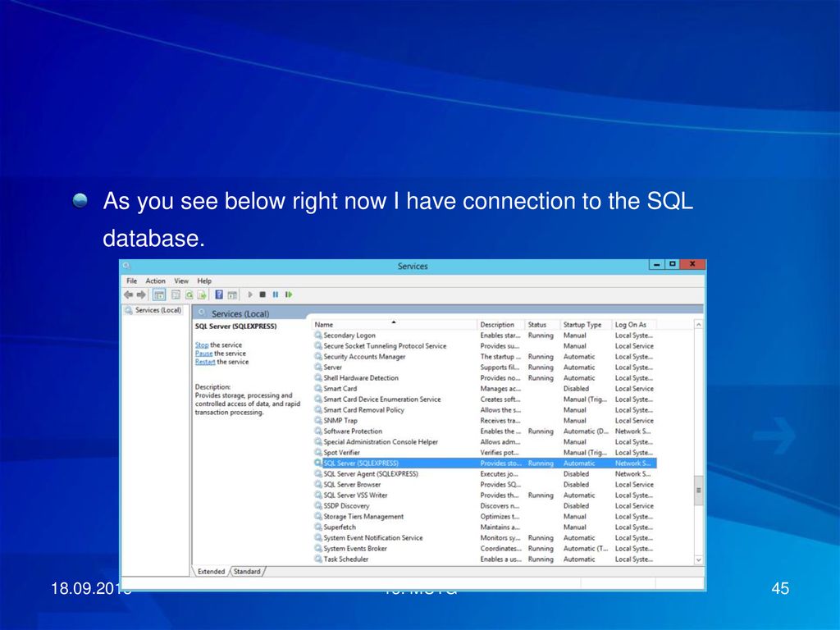Click the gear icon beside SNMP Trap

tap(318, 421)
